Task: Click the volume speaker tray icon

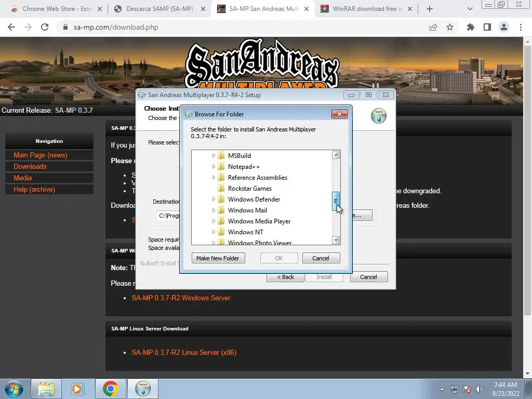Action: (x=480, y=389)
